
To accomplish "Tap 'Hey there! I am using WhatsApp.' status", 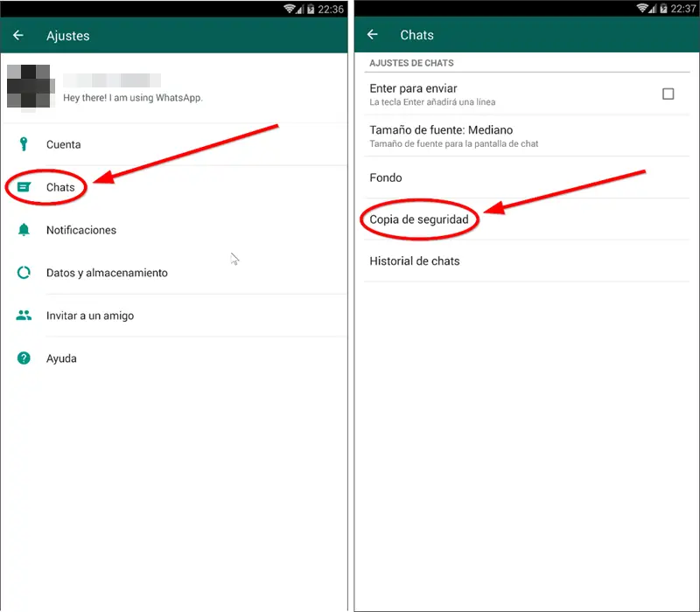I will pyautogui.click(x=133, y=98).
